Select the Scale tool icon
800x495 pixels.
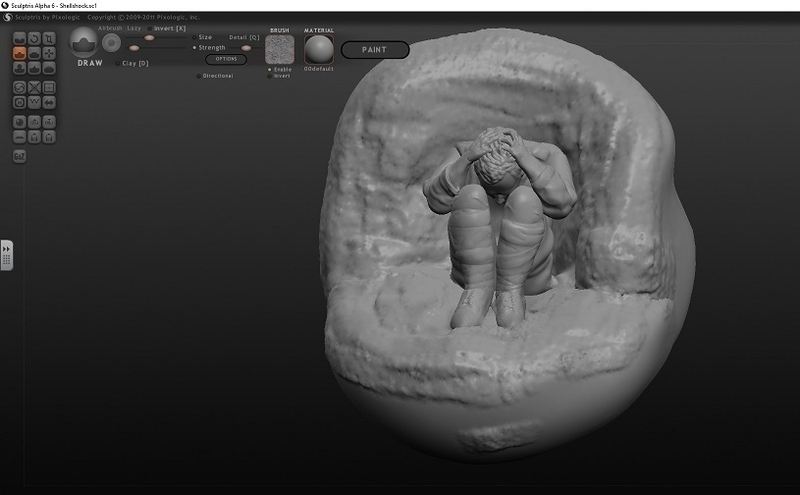49,38
